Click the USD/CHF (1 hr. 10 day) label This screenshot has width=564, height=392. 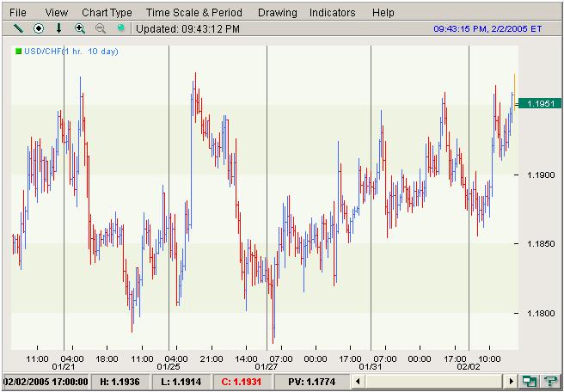tap(71, 52)
